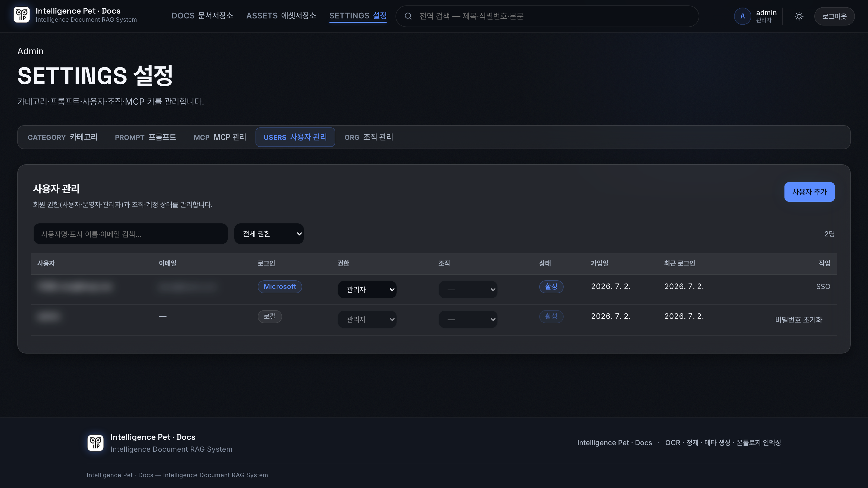This screenshot has height=488, width=868.
Task: Open the PROMPT 프롬프트 tab
Action: coord(146,137)
